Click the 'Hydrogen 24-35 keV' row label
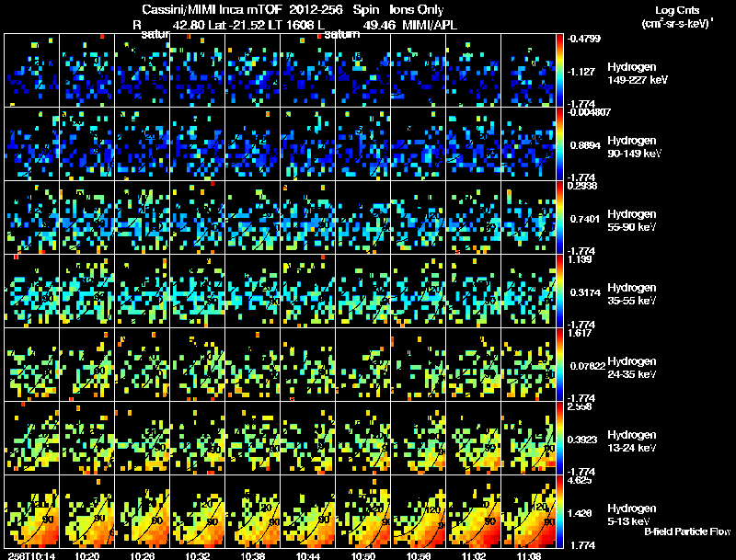 pos(632,368)
